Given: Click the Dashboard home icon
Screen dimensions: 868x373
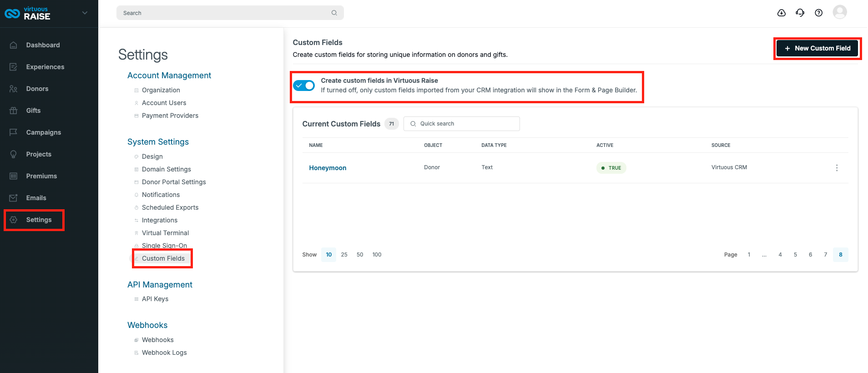Looking at the screenshot, I should click(x=14, y=45).
